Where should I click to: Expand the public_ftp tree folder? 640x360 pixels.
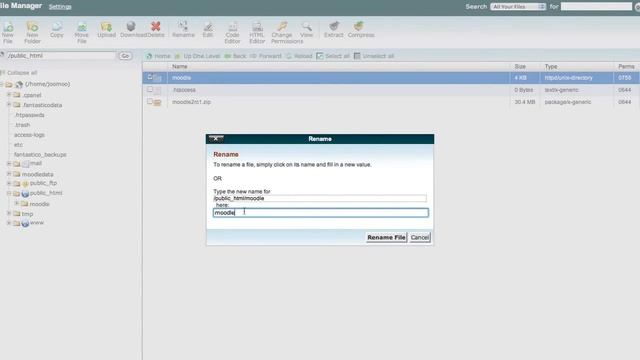coord(9,183)
